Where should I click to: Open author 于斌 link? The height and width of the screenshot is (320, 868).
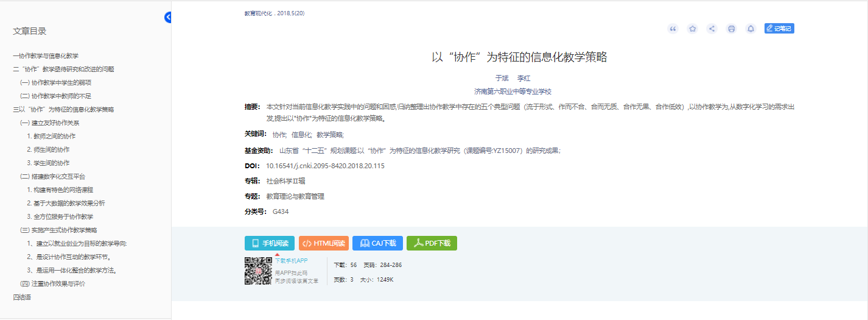(x=501, y=78)
